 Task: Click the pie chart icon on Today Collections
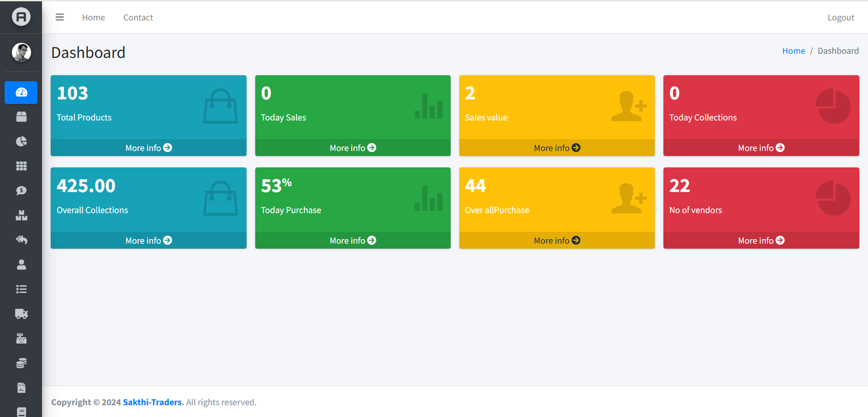tap(833, 106)
